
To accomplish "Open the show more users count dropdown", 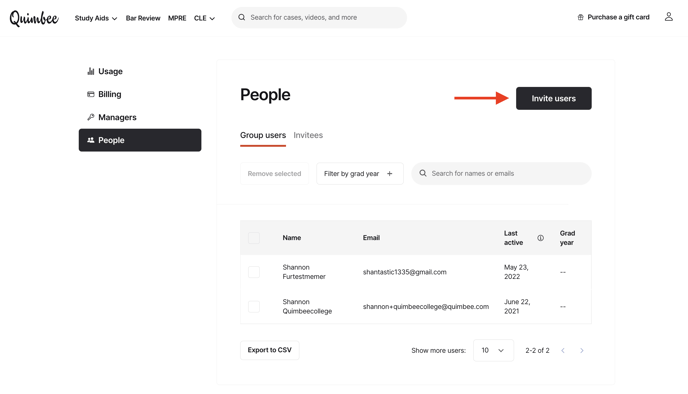I will 493,350.
